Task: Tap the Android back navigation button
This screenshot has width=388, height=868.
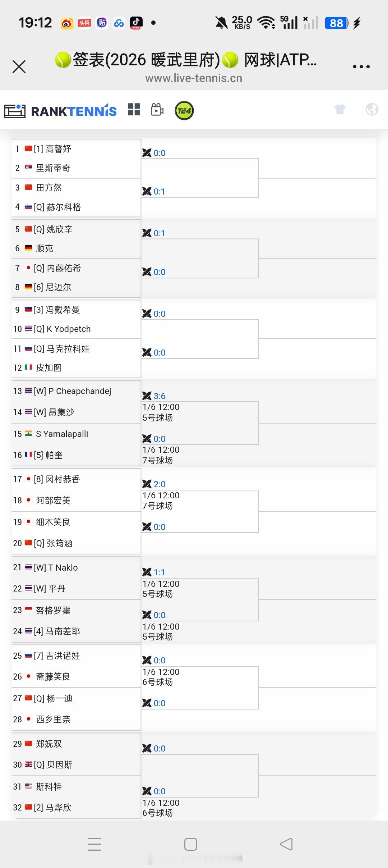Action: 286,844
